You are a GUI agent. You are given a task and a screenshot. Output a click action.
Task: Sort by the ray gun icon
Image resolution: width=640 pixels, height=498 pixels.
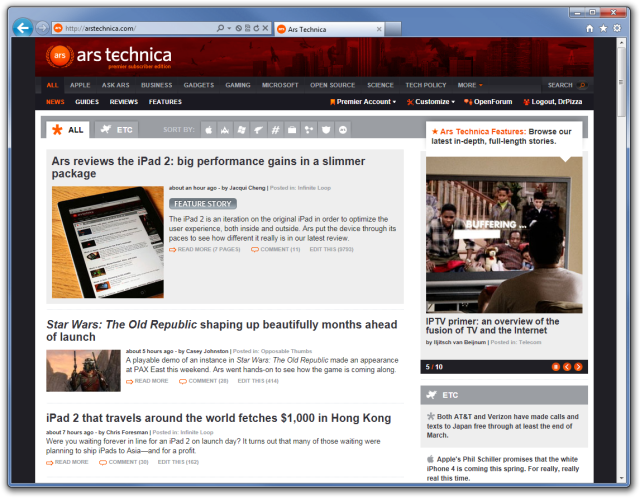click(258, 130)
